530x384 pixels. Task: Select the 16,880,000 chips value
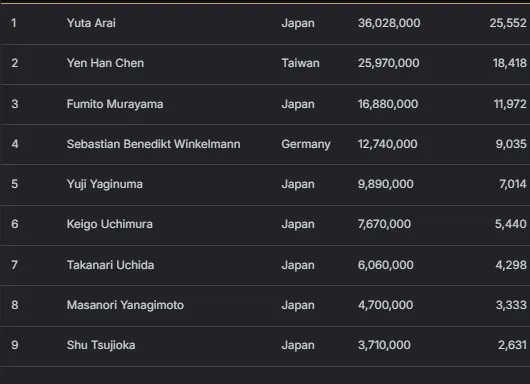tap(388, 104)
